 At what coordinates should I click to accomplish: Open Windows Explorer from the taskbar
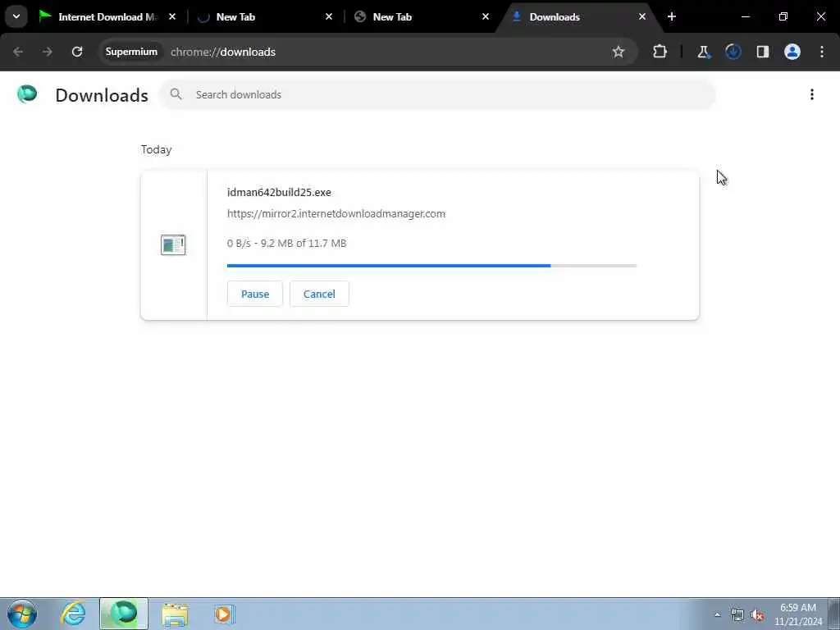point(175,614)
